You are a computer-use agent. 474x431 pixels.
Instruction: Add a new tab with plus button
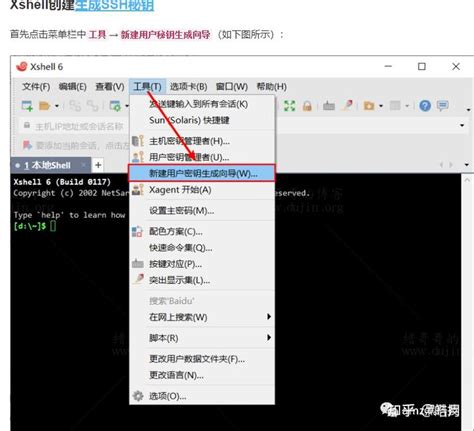point(98,165)
